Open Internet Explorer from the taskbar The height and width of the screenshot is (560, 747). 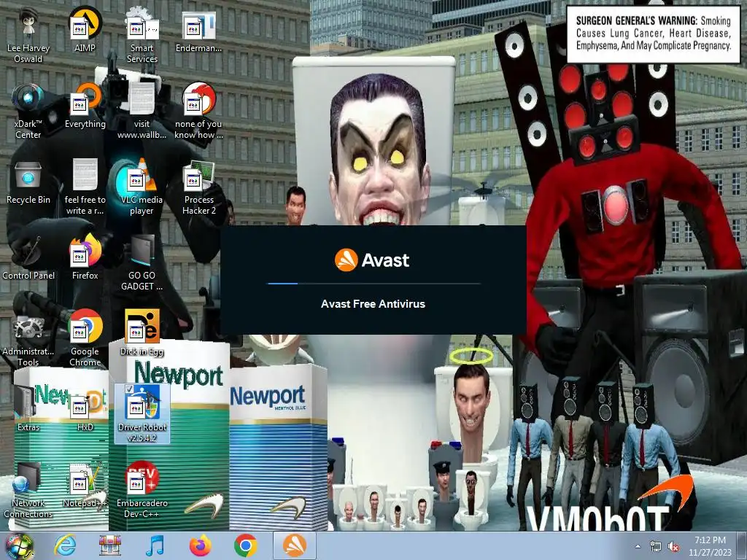[x=65, y=545]
